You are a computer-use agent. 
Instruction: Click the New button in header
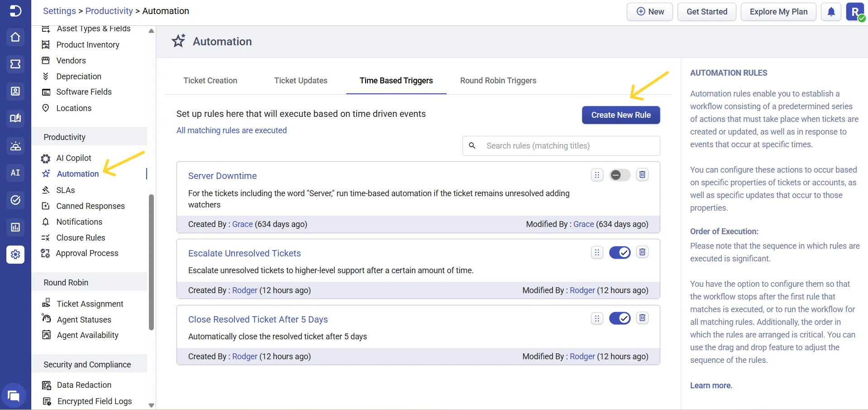pyautogui.click(x=650, y=12)
